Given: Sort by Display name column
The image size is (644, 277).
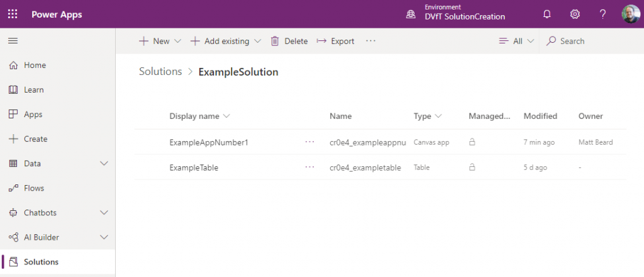Looking at the screenshot, I should click(x=199, y=116).
